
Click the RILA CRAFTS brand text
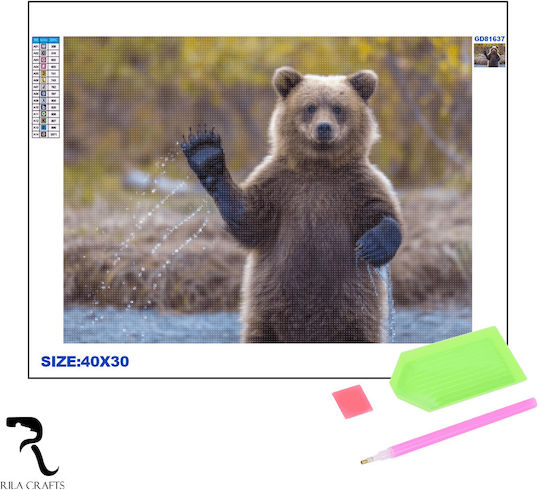point(32,485)
